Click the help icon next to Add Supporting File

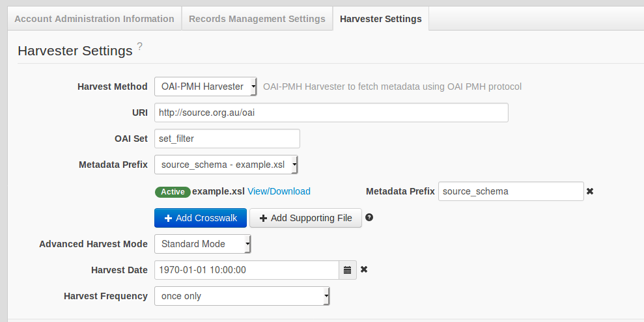369,217
